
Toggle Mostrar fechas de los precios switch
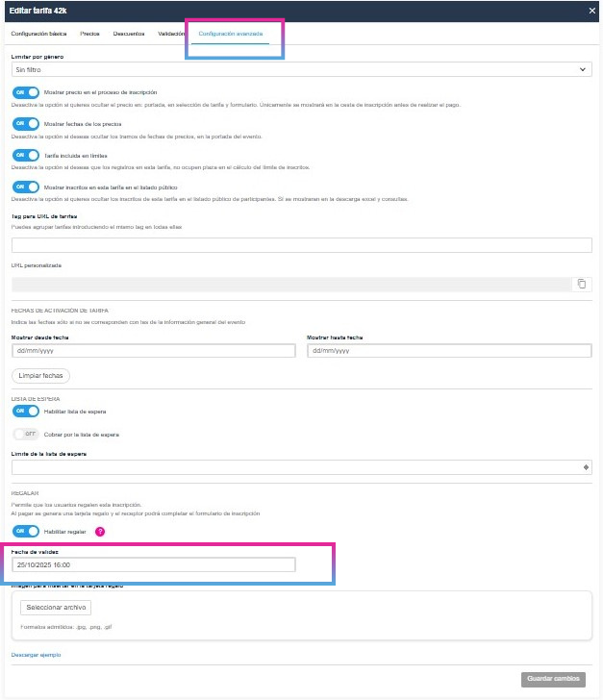tap(26, 124)
